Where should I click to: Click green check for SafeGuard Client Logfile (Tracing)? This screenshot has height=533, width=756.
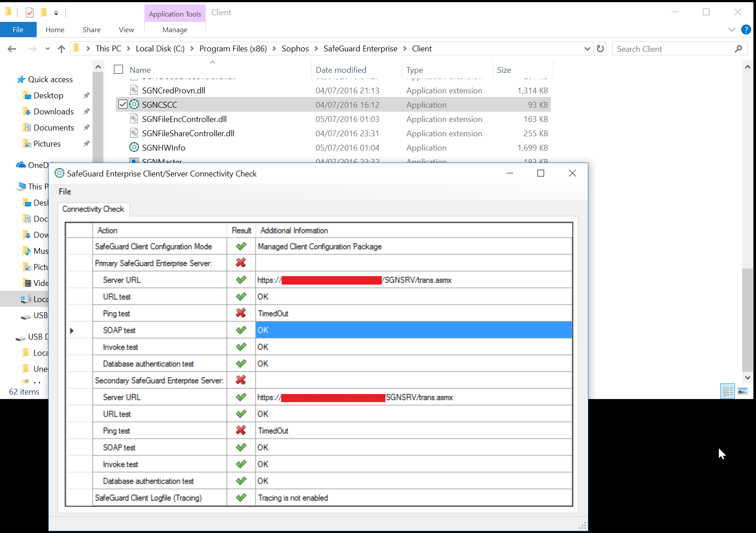pos(241,497)
